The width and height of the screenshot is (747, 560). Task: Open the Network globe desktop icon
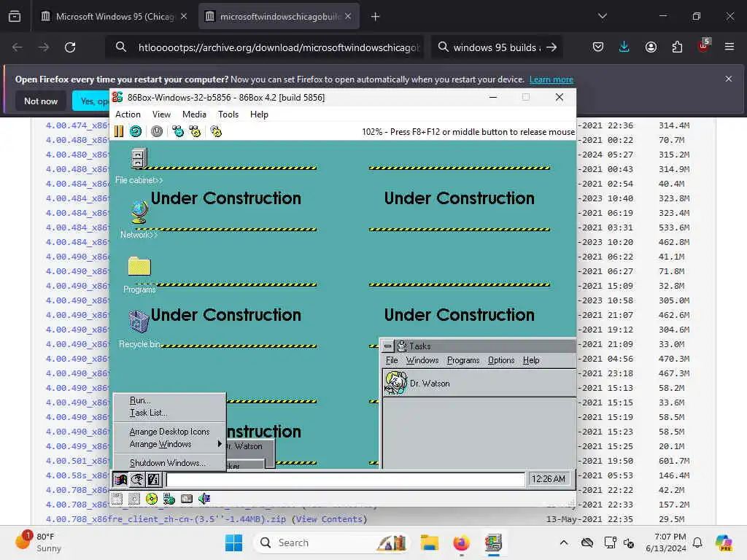[x=139, y=212]
